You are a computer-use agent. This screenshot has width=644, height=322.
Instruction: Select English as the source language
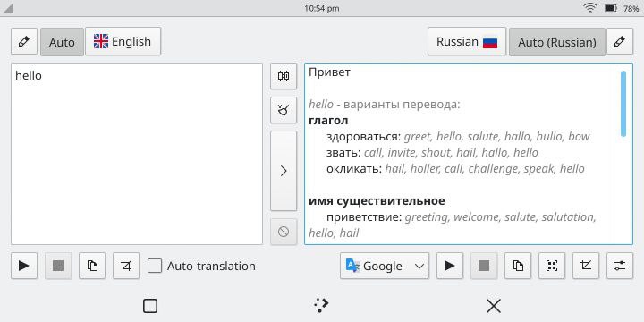(123, 41)
